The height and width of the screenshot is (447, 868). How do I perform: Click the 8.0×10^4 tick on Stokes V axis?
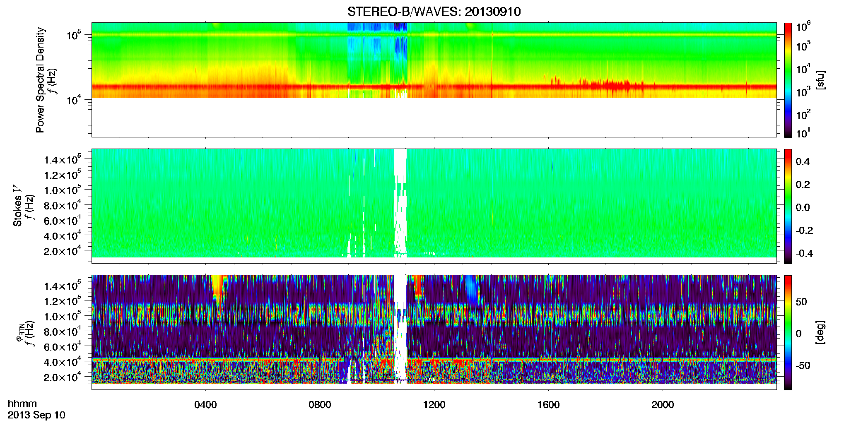pyautogui.click(x=63, y=205)
